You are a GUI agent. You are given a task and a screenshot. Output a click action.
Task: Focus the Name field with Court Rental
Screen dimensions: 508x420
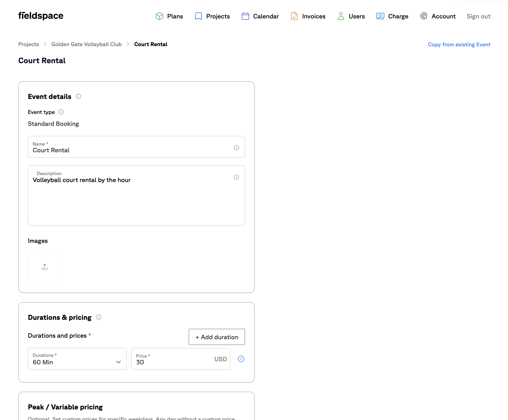tap(136, 147)
